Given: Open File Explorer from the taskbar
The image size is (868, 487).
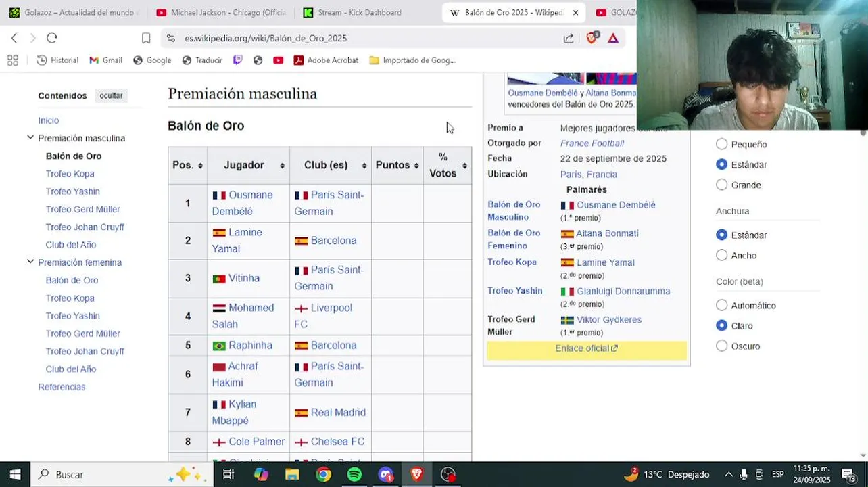Looking at the screenshot, I should 292,474.
